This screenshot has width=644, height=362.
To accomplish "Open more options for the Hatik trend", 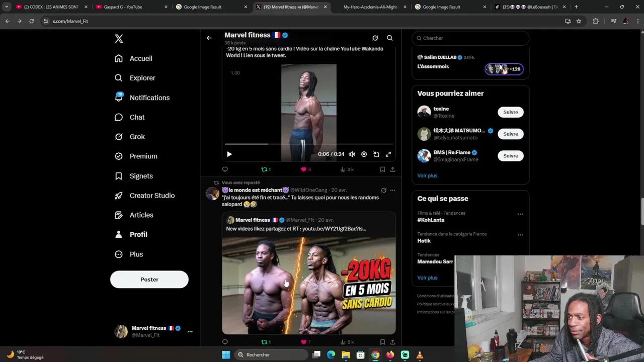I will pos(520,235).
